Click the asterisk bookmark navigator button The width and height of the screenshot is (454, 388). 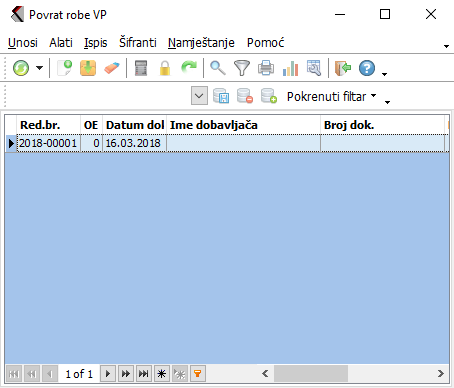[162, 374]
